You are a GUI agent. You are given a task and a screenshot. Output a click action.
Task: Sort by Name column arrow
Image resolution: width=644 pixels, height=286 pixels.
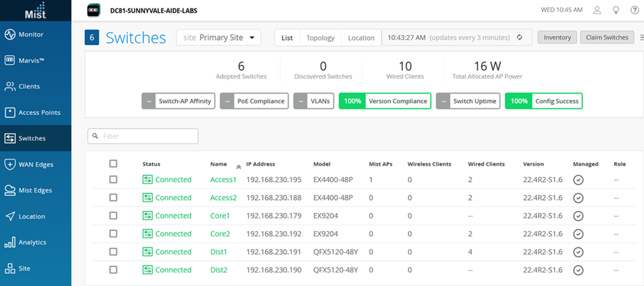[239, 166]
